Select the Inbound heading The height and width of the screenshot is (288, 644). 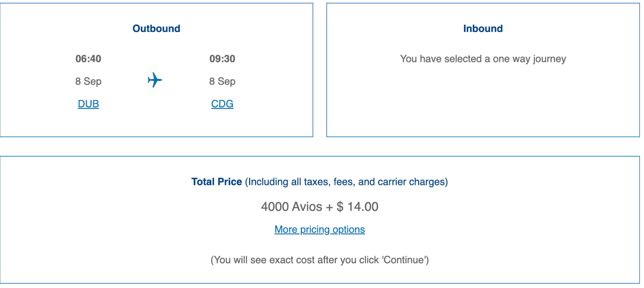pyautogui.click(x=483, y=29)
